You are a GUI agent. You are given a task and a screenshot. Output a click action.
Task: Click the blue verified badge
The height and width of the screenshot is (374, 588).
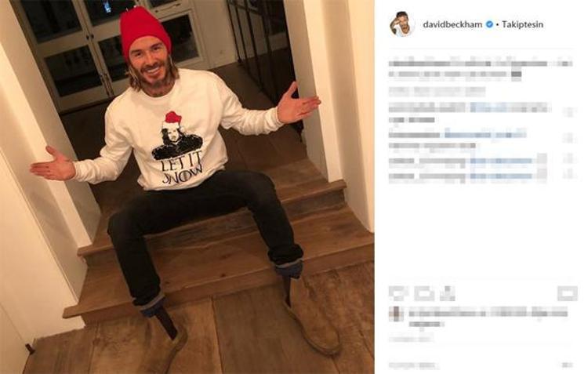point(489,24)
